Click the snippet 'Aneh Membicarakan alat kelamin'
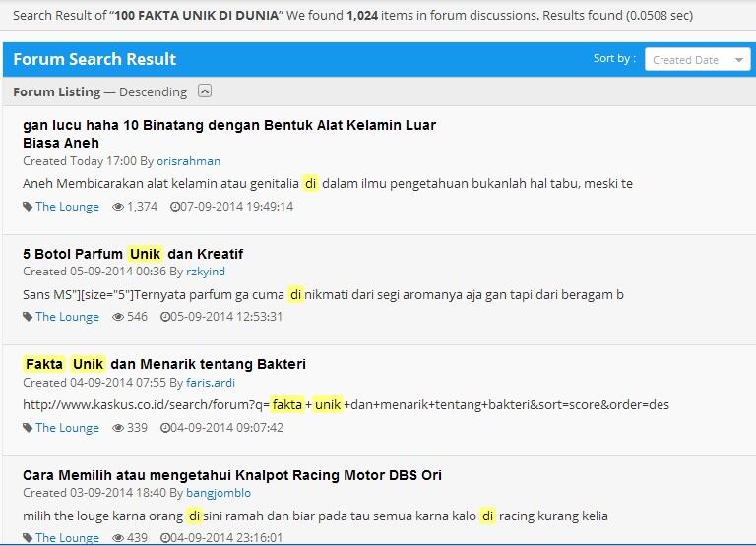This screenshot has height=546, width=756. [328, 184]
